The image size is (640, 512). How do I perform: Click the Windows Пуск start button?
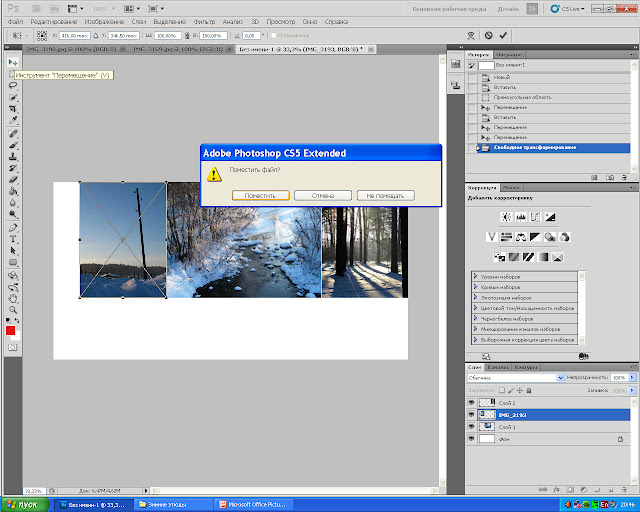[x=24, y=505]
